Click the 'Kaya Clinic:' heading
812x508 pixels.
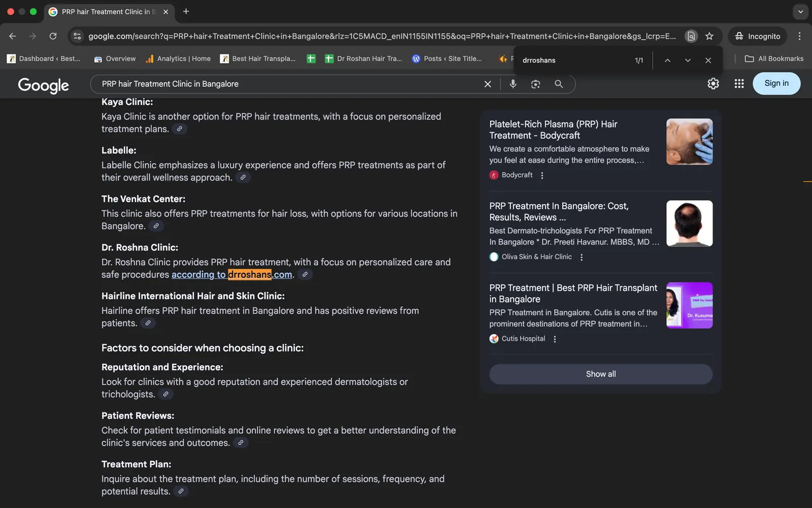point(127,102)
